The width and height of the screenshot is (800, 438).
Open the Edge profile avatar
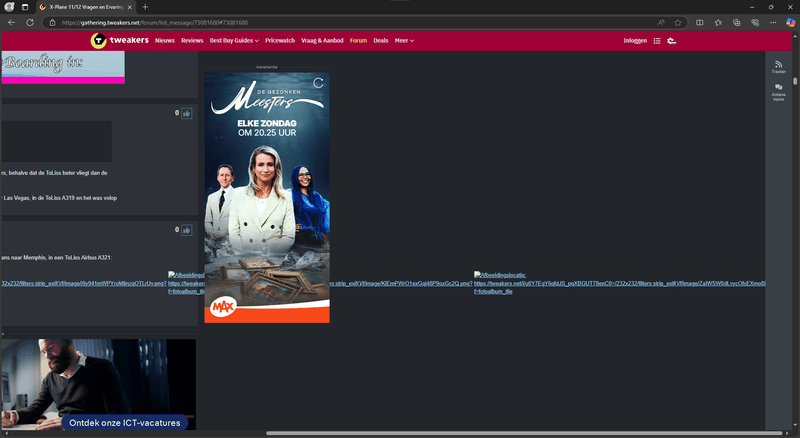coord(9,7)
